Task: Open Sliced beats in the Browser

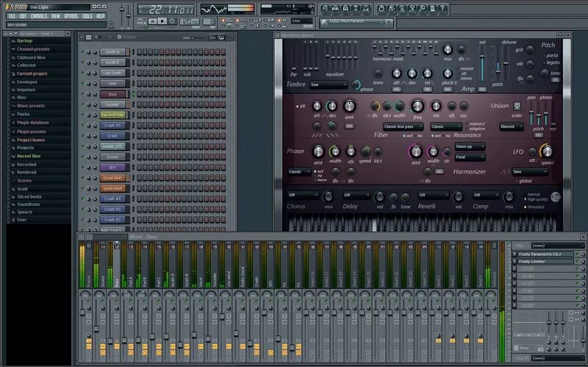Action: coord(29,196)
